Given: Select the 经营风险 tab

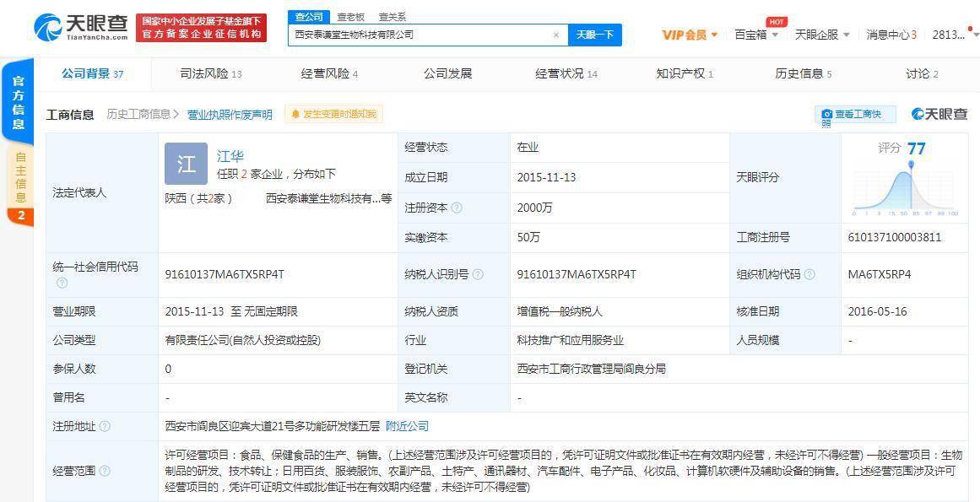Looking at the screenshot, I should (329, 73).
